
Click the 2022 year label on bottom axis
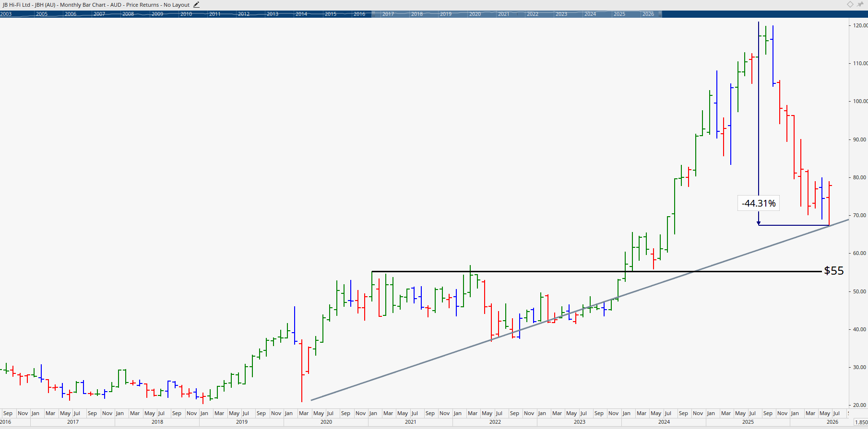(495, 422)
